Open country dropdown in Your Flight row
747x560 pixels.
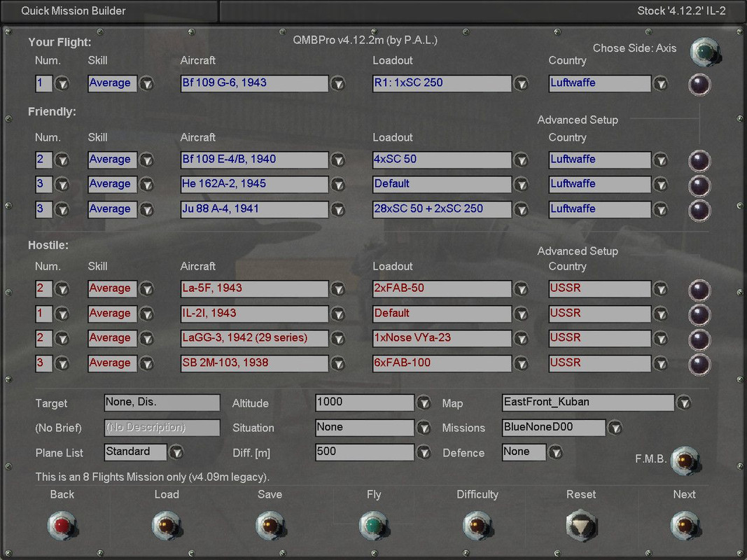pyautogui.click(x=660, y=84)
